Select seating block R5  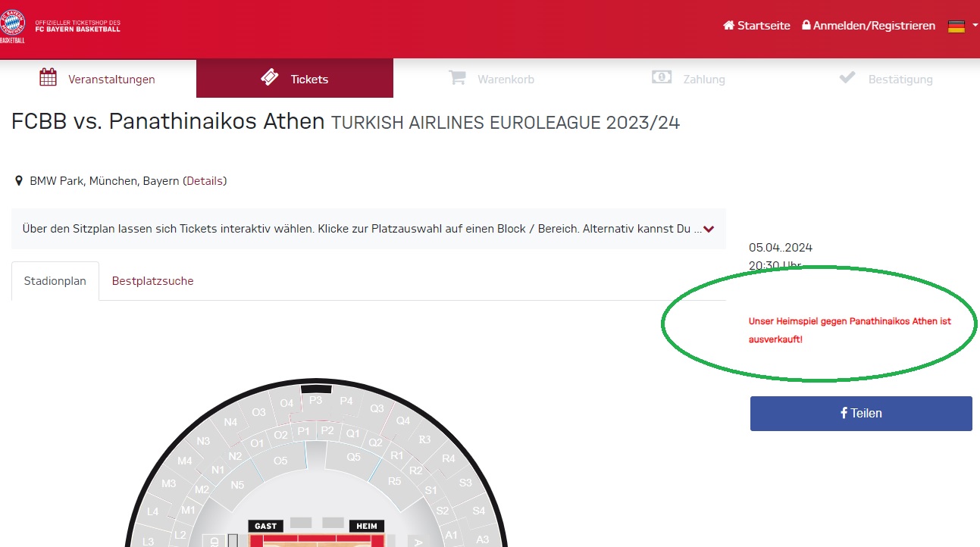pyautogui.click(x=394, y=481)
